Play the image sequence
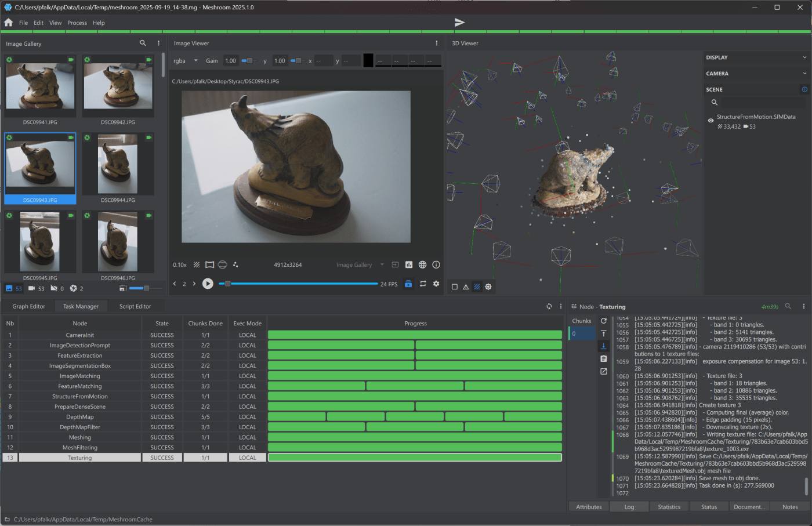The height and width of the screenshot is (526, 812). [x=208, y=284]
